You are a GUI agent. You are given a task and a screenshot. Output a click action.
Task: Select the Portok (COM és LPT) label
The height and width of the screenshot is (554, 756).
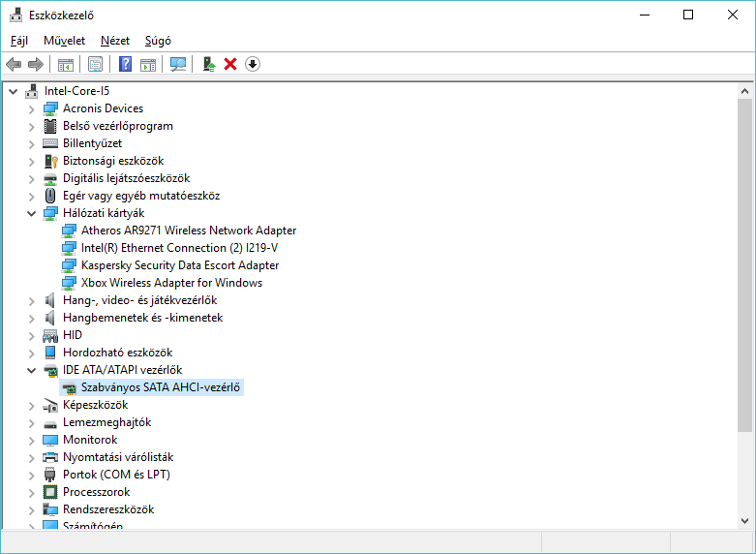(x=116, y=475)
